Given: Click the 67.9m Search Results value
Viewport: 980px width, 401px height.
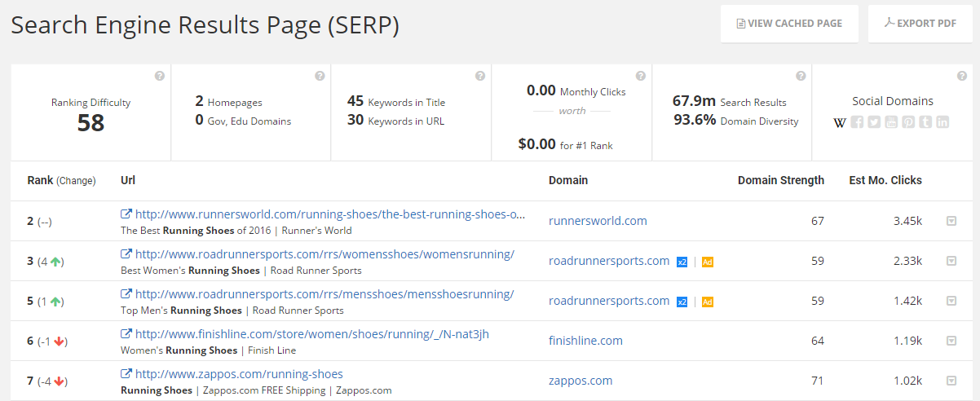Looking at the screenshot, I should (694, 101).
